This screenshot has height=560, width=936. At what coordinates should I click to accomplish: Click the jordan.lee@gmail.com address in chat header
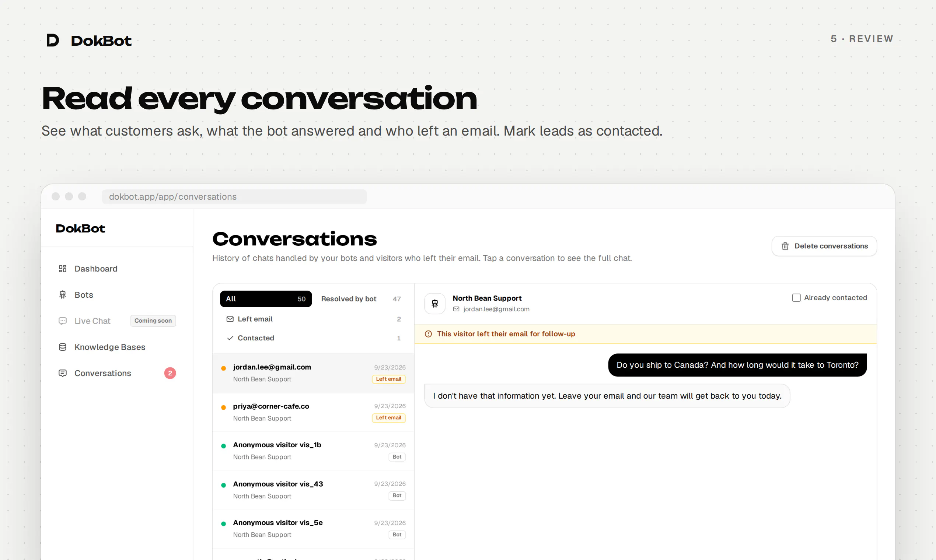496,309
